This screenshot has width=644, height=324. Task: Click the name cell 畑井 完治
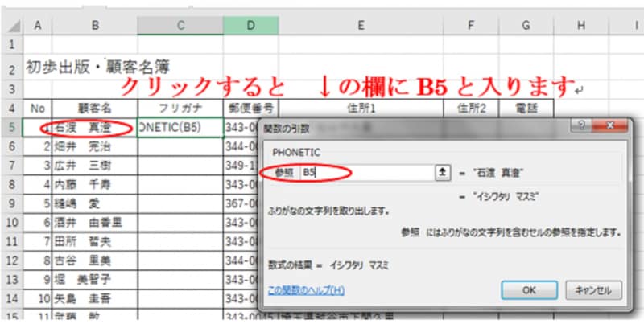pos(95,146)
